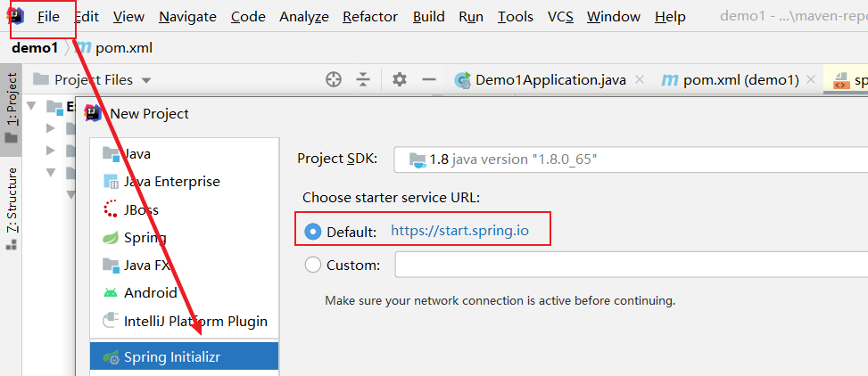The height and width of the screenshot is (376, 868).
Task: Expand the first project tree node
Action: click(x=32, y=107)
